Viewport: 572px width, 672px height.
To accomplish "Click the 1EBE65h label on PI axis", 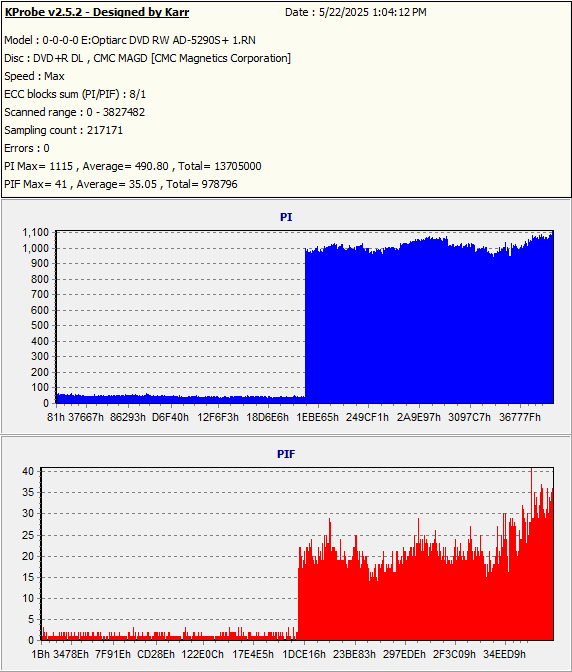I will pyautogui.click(x=317, y=417).
